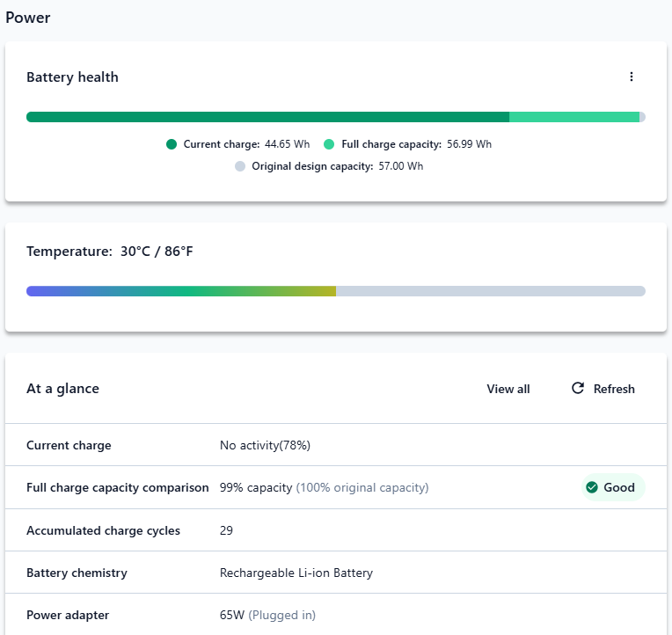Select the 65W power adapter value

[232, 616]
